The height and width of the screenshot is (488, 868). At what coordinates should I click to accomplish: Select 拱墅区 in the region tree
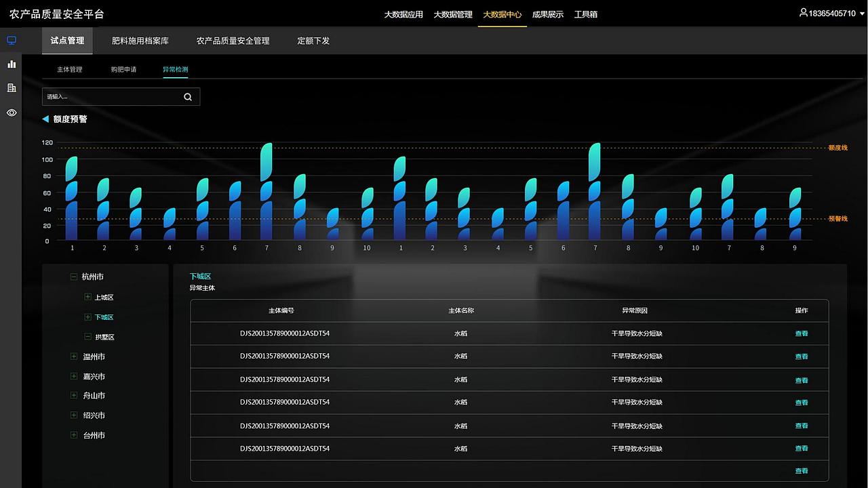pos(104,337)
